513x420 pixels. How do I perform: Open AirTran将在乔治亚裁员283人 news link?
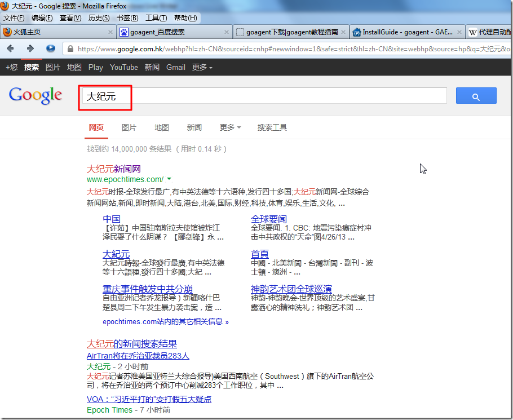coord(138,356)
